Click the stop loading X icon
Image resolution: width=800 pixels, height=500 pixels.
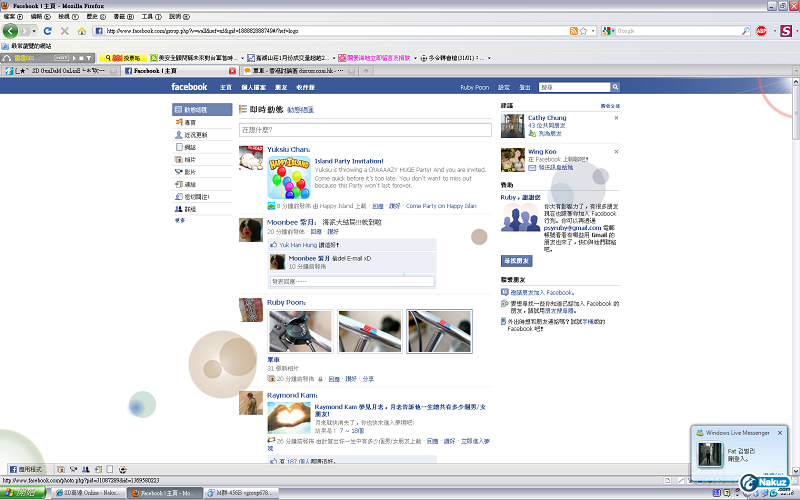65,31
